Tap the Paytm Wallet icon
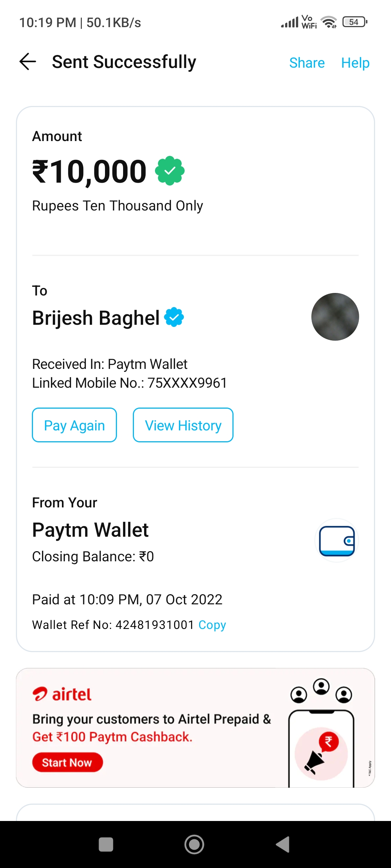 point(337,540)
